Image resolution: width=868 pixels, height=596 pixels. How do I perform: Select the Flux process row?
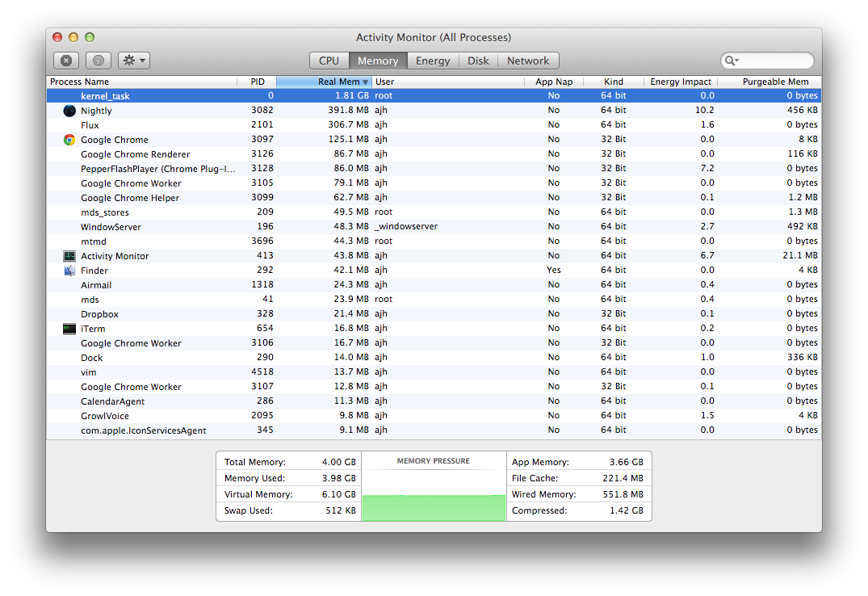[434, 124]
